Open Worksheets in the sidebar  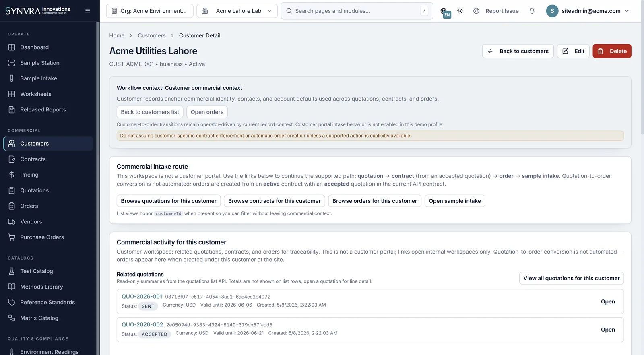click(x=48, y=94)
